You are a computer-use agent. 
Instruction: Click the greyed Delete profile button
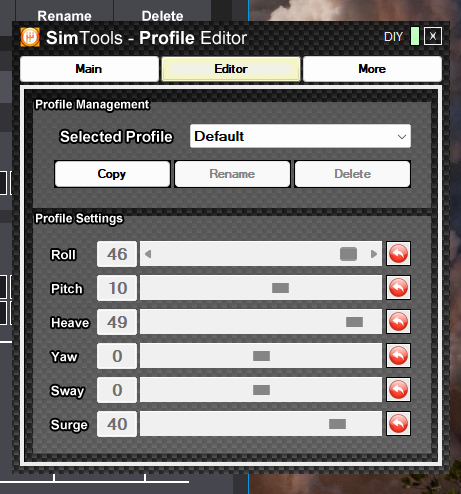[x=353, y=174]
